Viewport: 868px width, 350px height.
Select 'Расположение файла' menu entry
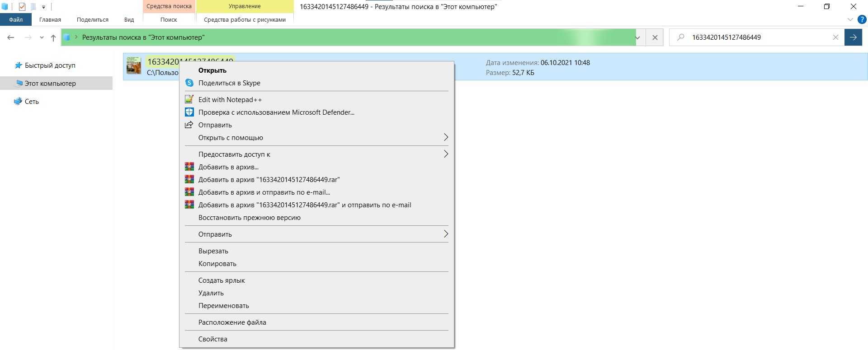pos(232,322)
